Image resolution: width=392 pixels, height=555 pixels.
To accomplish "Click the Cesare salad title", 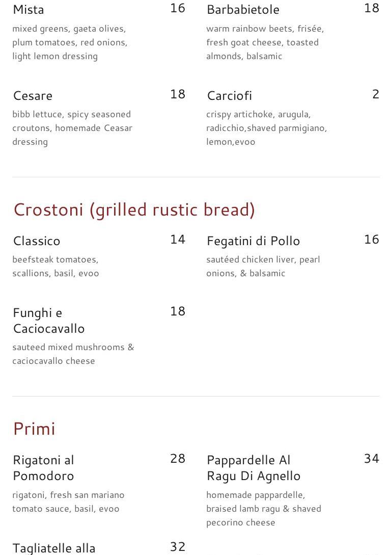I will click(x=33, y=96).
